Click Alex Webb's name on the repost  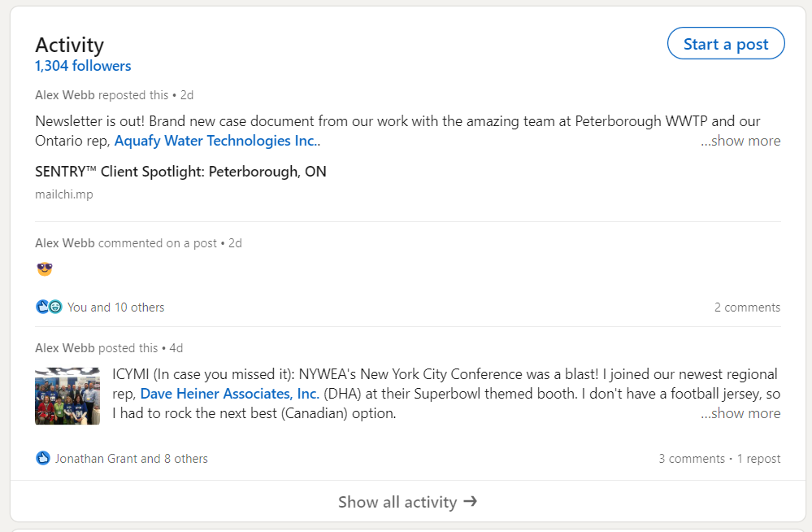point(65,95)
